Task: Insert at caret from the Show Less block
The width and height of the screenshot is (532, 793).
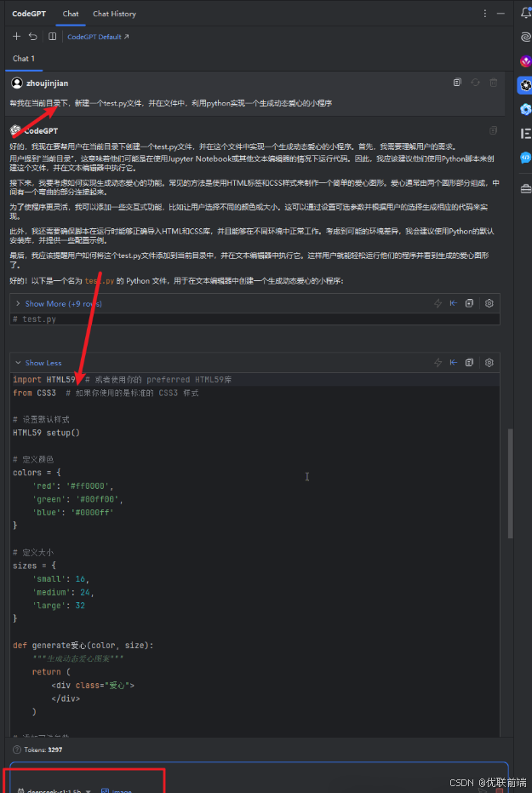Action: tap(454, 363)
